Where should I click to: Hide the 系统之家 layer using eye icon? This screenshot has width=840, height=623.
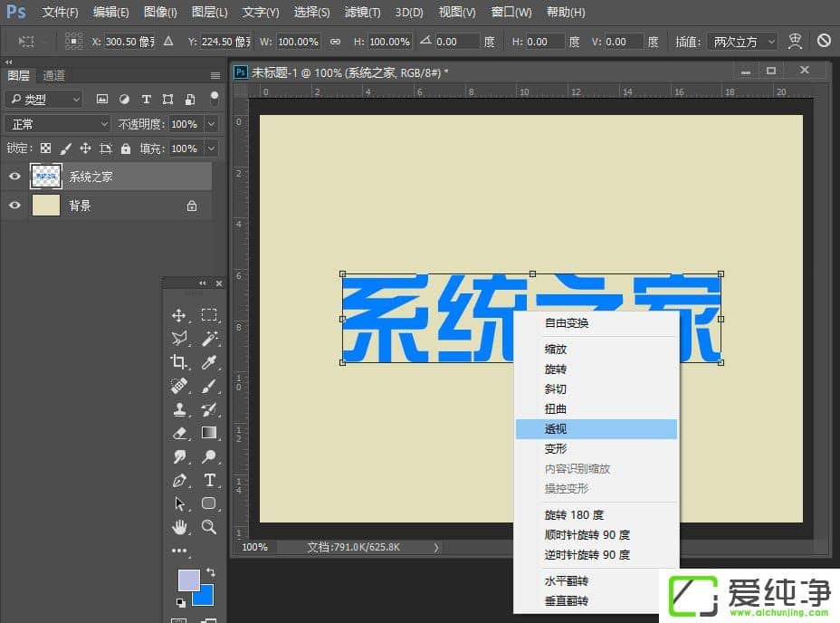14,177
